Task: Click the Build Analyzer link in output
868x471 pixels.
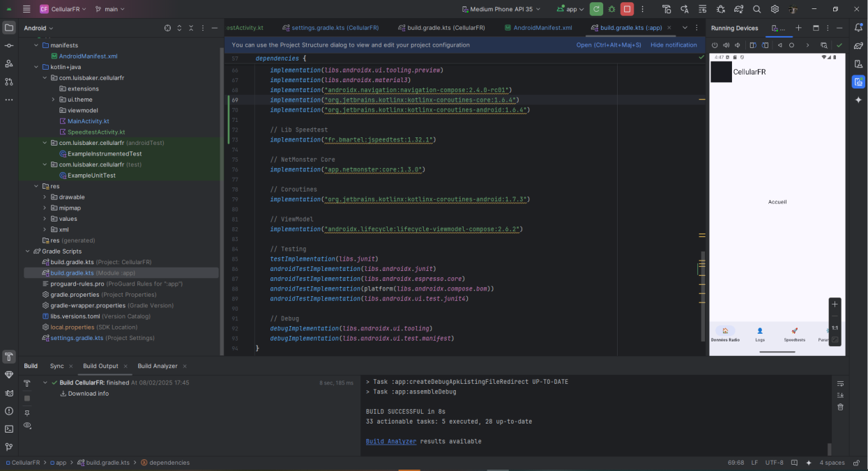Action: point(390,441)
